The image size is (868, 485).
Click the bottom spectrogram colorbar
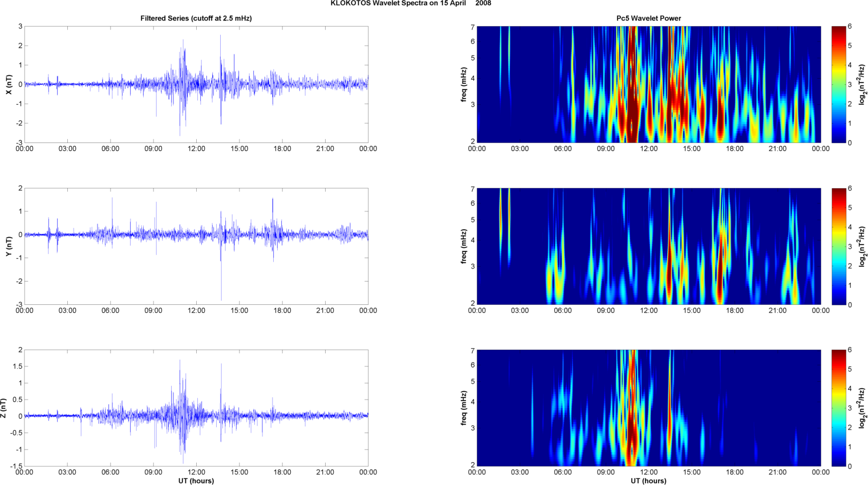pos(838,408)
